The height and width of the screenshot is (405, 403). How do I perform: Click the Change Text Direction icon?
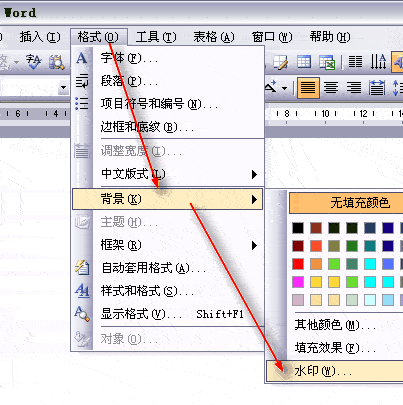point(378,62)
